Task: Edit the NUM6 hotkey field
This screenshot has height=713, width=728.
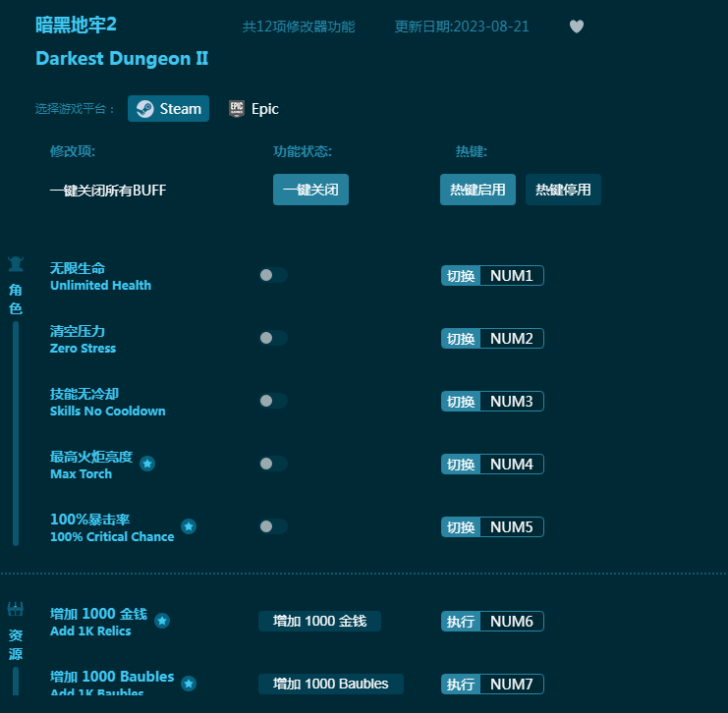Action: (x=512, y=621)
